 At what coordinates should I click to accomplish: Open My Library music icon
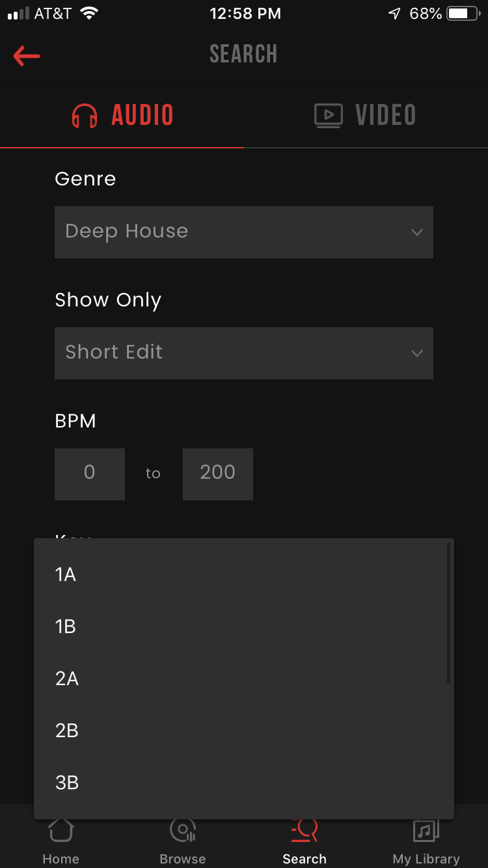click(x=426, y=831)
